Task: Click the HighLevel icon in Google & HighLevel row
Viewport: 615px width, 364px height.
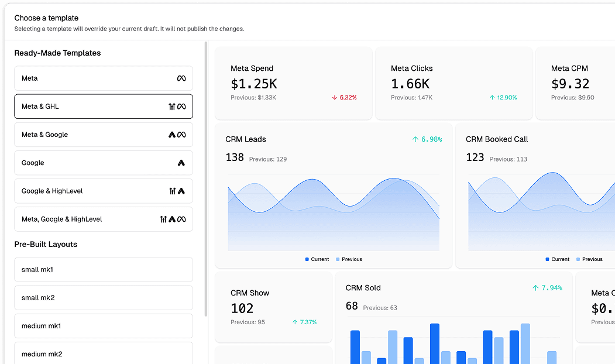Action: 173,191
